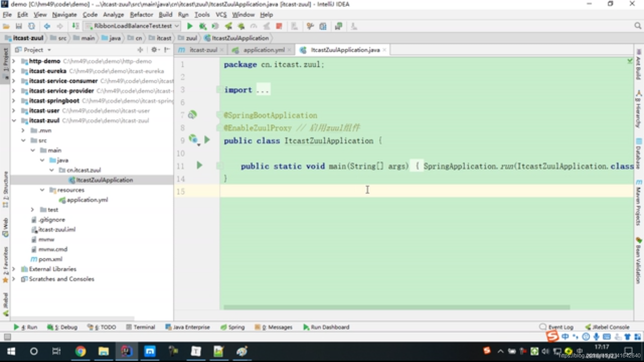Screen dimensions: 644x362
Task: Click the editor horizontal scrollbar
Action: click(396, 307)
